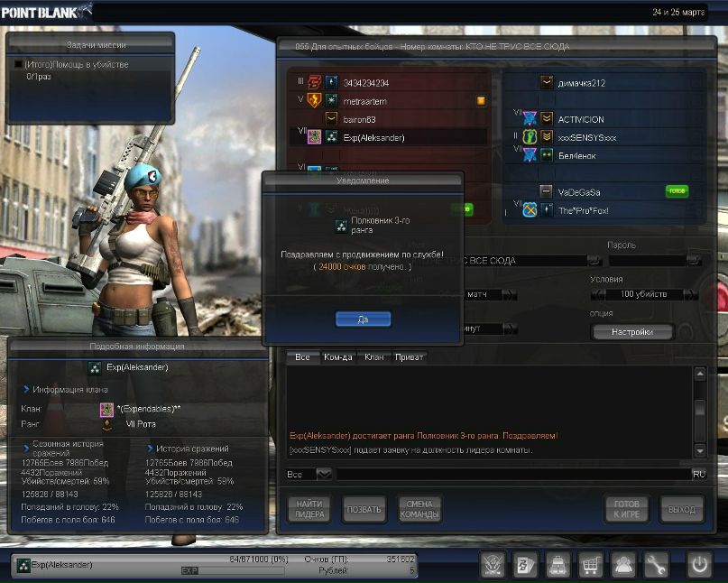Open the Настройки options button
Screen dimensions: 728x583
pyautogui.click(x=632, y=332)
